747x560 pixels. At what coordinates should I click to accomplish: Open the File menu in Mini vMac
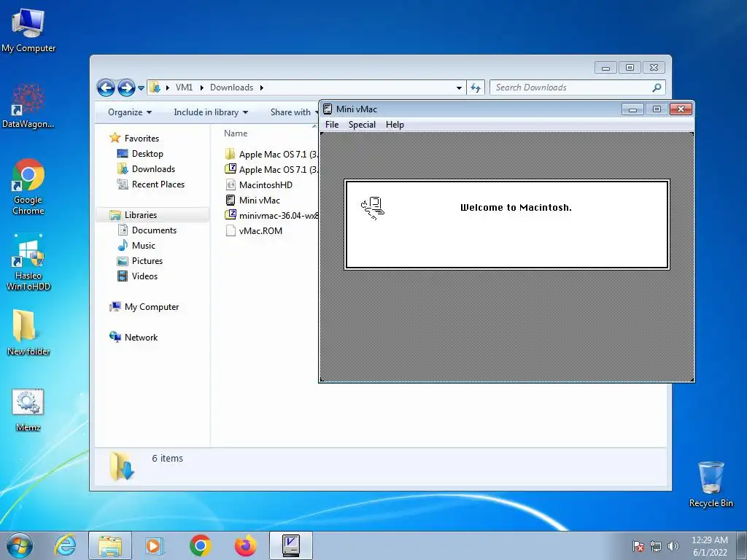[x=332, y=125]
